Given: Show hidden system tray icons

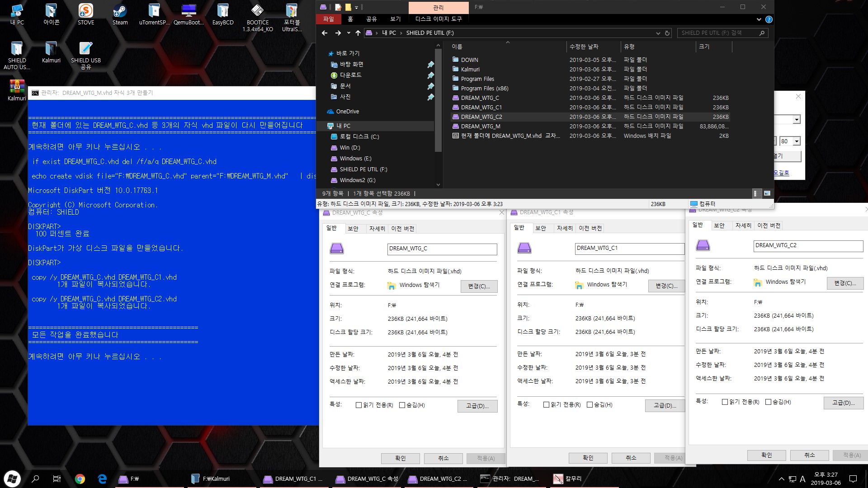Looking at the screenshot, I should pos(781,479).
